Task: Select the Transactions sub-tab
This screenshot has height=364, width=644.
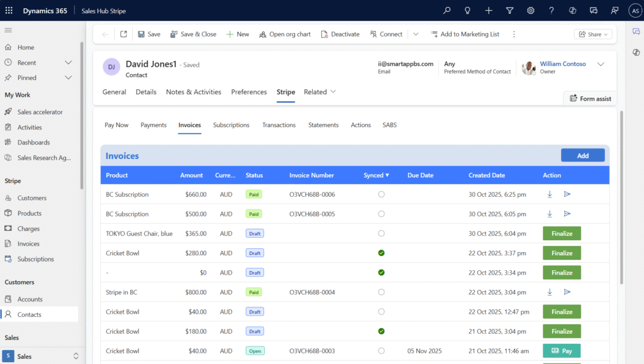Action: (x=279, y=125)
